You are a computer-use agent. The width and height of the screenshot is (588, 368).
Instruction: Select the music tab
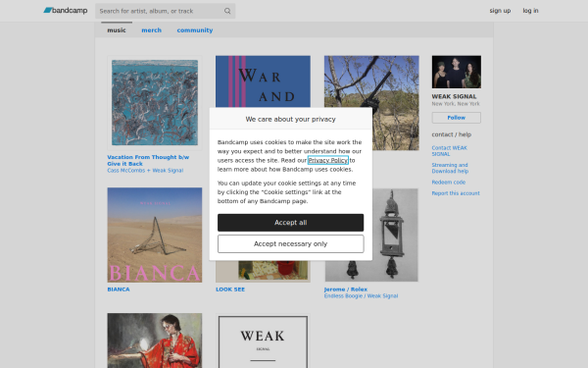[117, 30]
